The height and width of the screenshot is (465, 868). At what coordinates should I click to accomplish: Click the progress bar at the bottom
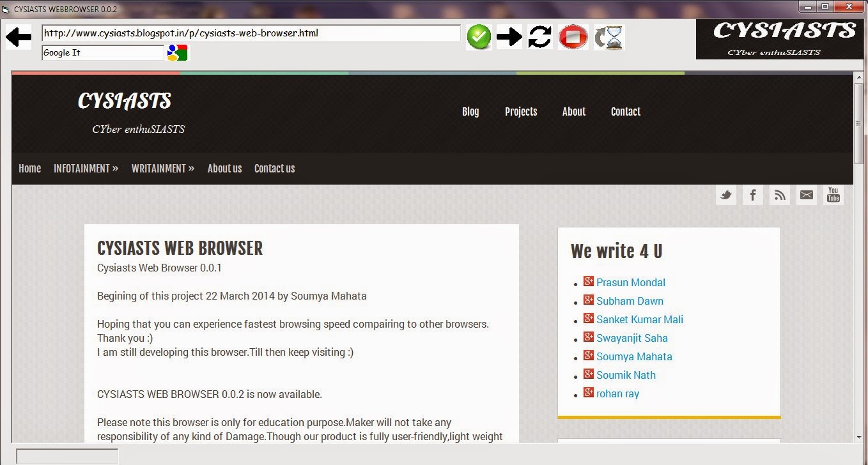[x=66, y=455]
